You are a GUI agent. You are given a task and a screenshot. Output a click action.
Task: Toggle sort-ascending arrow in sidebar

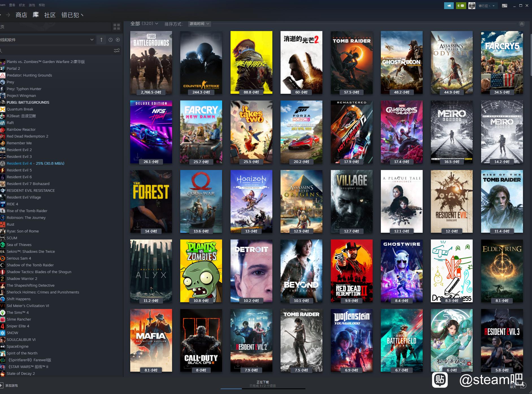101,40
